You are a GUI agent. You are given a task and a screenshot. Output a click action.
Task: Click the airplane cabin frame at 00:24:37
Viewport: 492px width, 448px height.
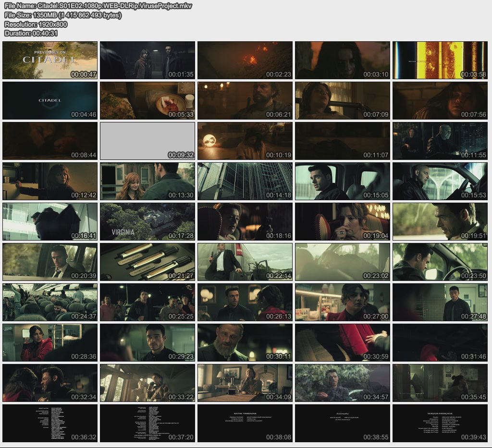(50, 302)
